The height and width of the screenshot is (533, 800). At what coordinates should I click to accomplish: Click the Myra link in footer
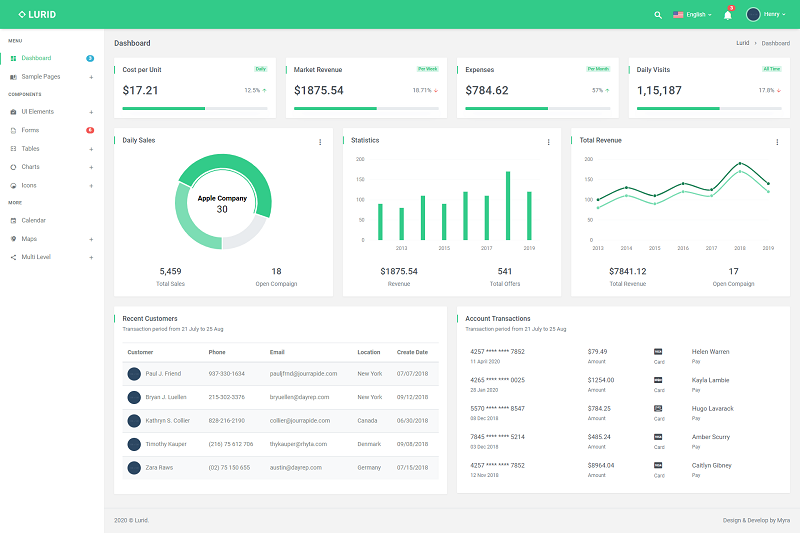[x=784, y=520]
